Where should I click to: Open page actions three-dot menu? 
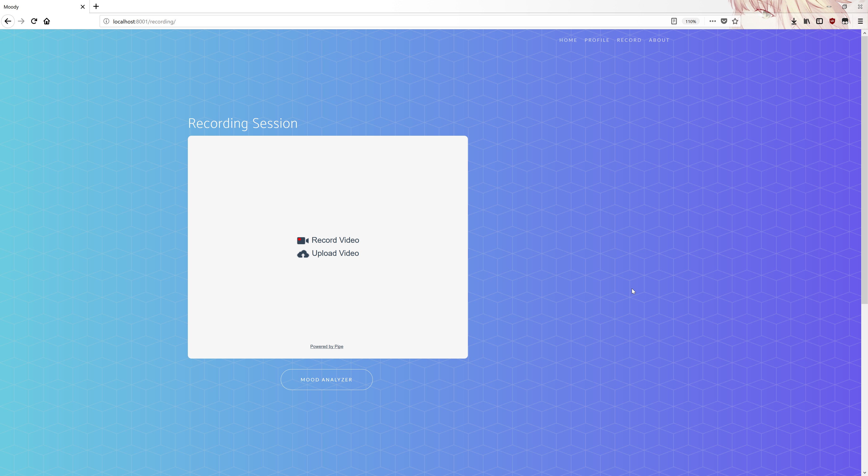712,21
